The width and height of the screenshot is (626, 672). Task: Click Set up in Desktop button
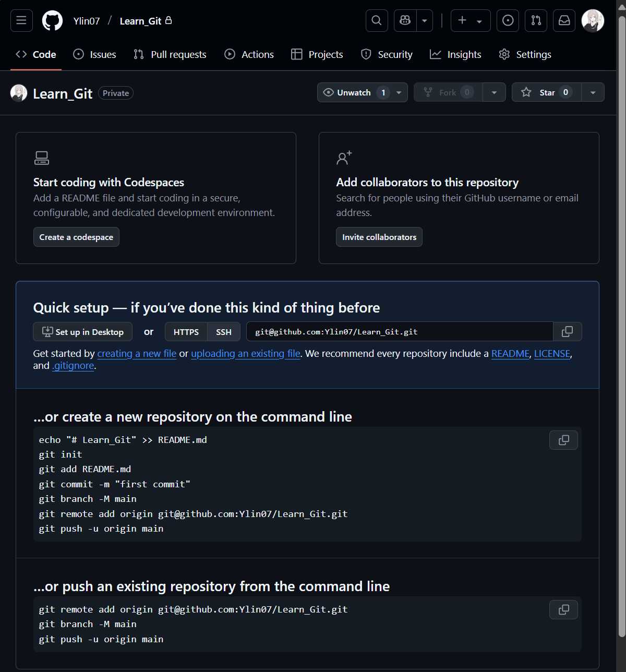click(x=83, y=332)
